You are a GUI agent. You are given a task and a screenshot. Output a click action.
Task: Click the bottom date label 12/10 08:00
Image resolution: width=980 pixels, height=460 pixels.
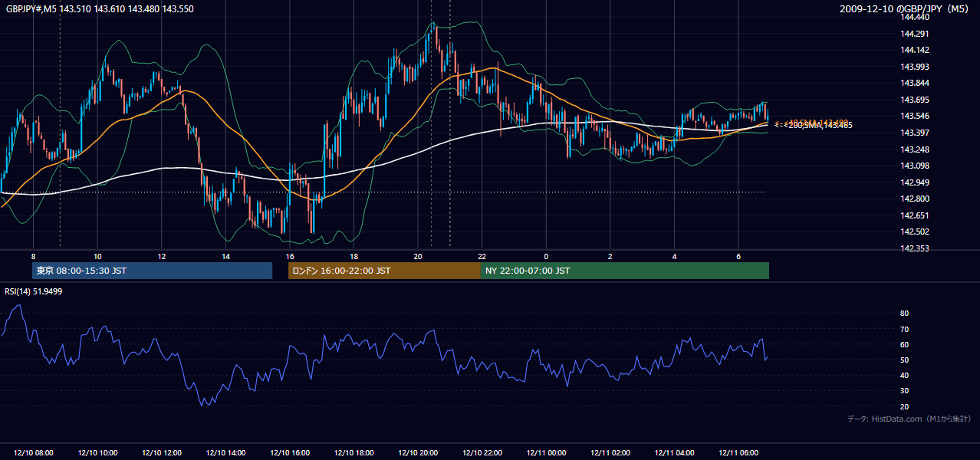tap(34, 453)
